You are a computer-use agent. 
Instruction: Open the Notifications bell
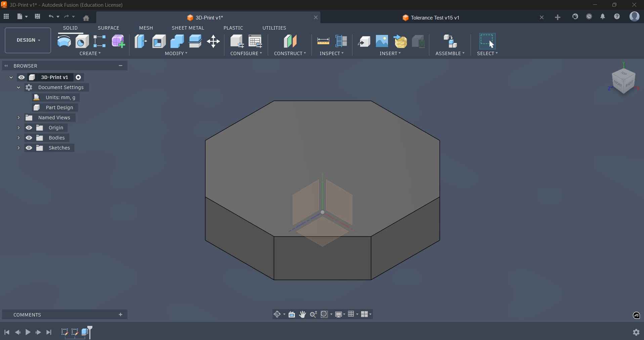pos(603,16)
